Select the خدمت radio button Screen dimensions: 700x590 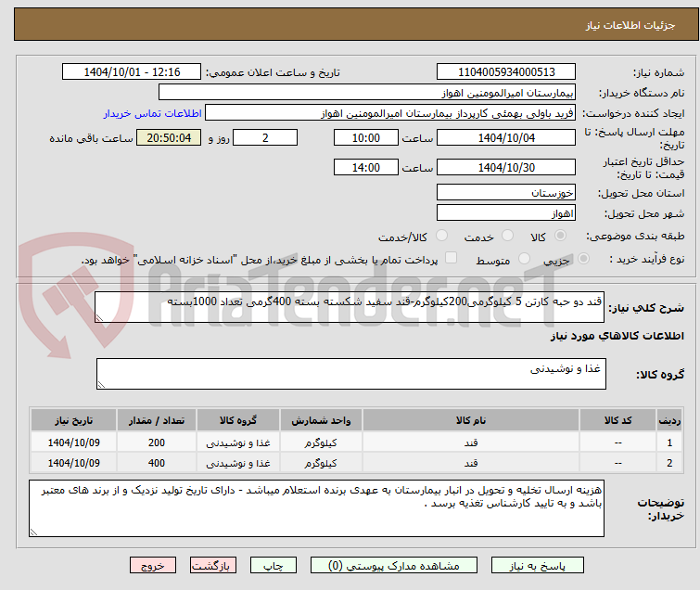pos(507,236)
